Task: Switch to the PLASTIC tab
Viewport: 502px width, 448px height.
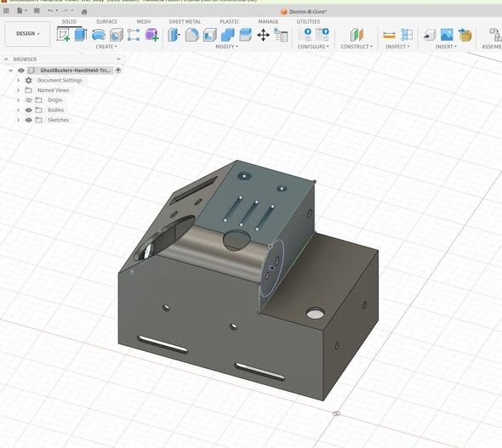Action: click(x=230, y=22)
